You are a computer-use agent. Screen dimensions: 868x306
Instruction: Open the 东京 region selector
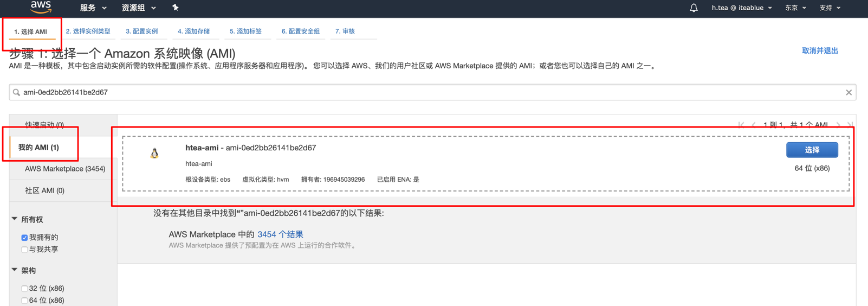[x=795, y=8]
